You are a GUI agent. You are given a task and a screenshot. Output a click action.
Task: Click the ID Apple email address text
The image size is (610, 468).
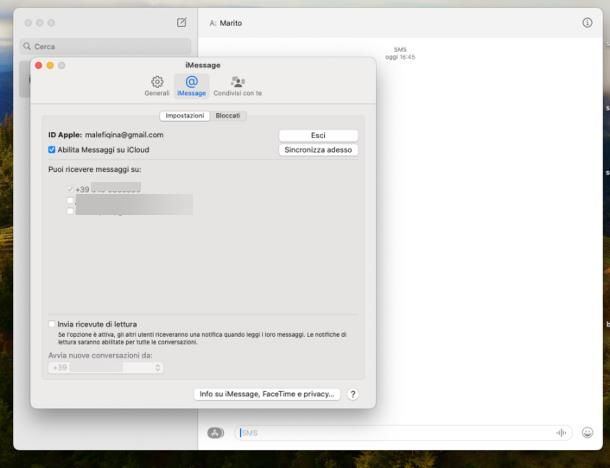[124, 135]
